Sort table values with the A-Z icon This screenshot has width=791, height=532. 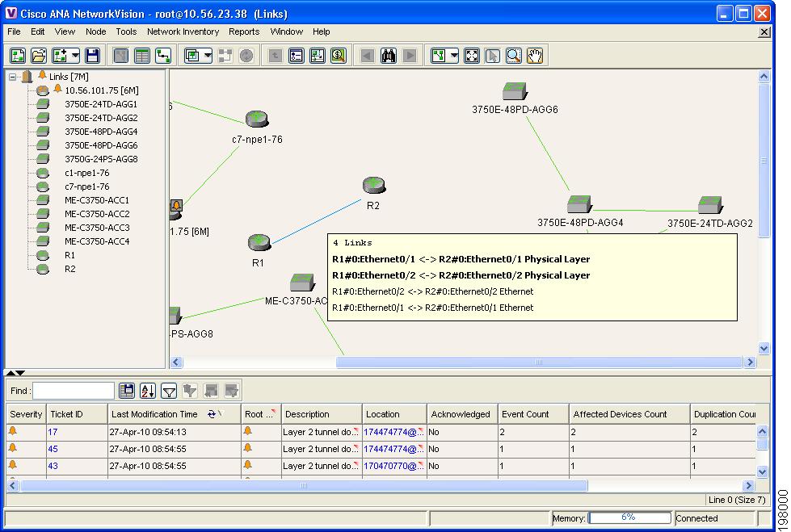click(x=148, y=390)
